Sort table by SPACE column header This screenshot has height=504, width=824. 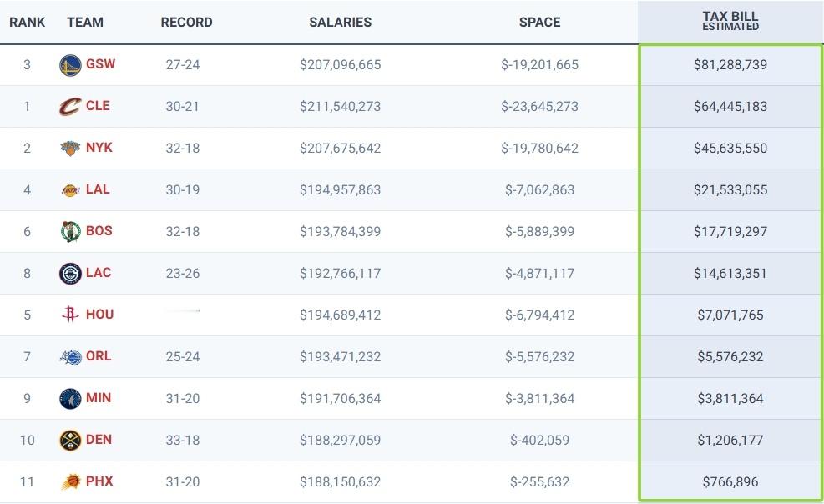coord(539,22)
